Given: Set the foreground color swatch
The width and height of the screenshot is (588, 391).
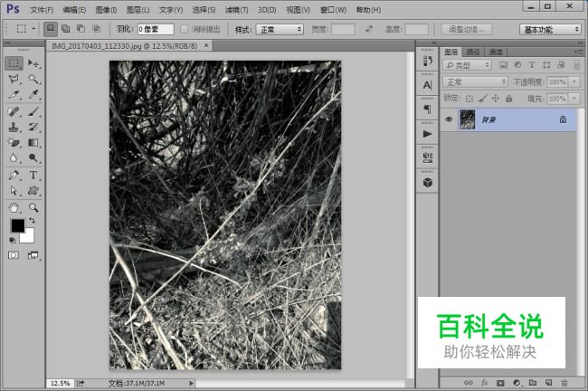Looking at the screenshot, I should 17,225.
